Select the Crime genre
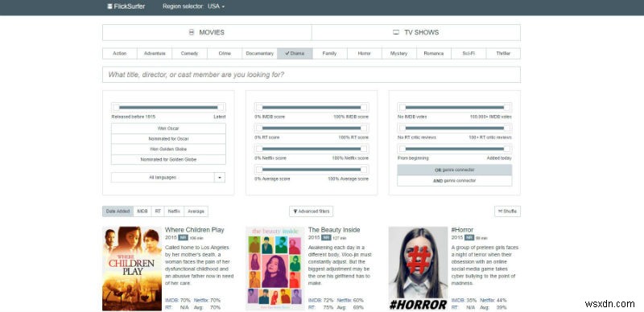This screenshot has height=312, width=644. (x=225, y=53)
